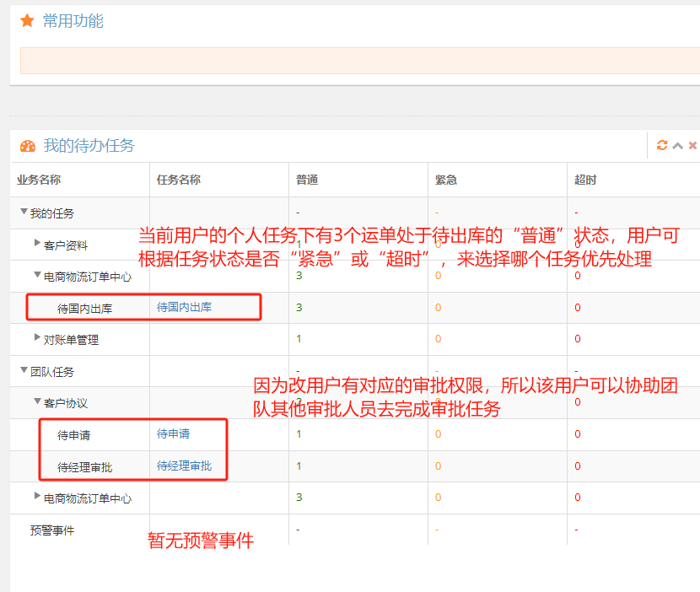The height and width of the screenshot is (592, 700).
Task: Open the 待申请 task link
Action: coord(173,433)
